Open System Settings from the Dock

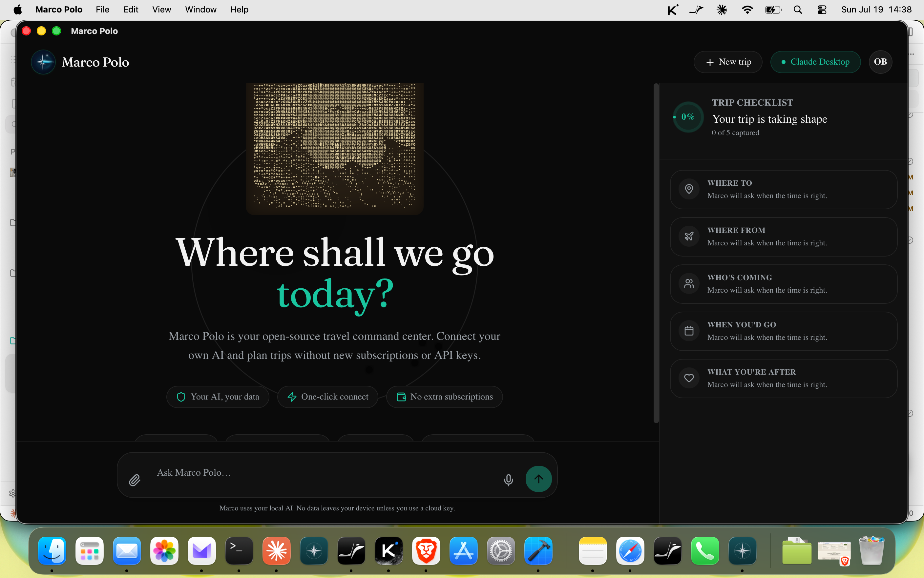(x=501, y=551)
